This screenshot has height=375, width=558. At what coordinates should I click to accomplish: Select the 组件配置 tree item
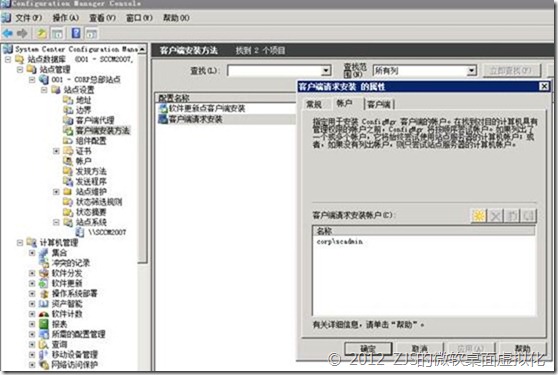coord(91,141)
